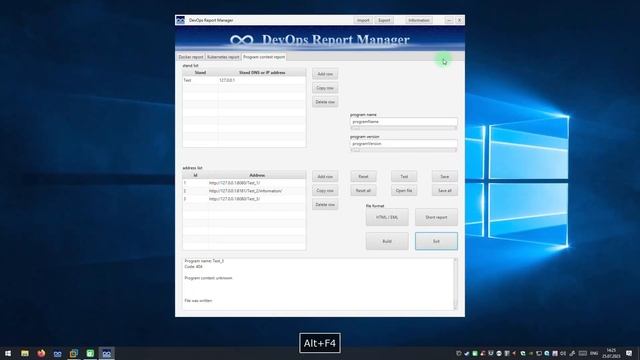This screenshot has width=640, height=360.
Task: Click into the program name field
Action: click(404, 122)
